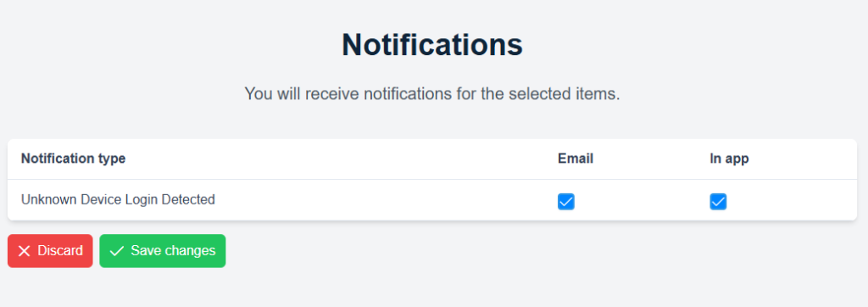Click the tick mark inside In app checkbox
This screenshot has height=307, width=868.
point(718,202)
